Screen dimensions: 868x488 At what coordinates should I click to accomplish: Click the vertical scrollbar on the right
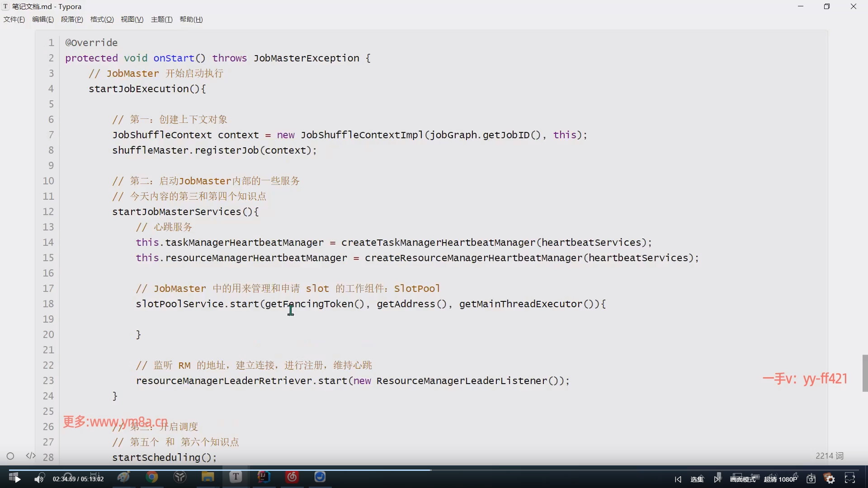pyautogui.click(x=865, y=373)
